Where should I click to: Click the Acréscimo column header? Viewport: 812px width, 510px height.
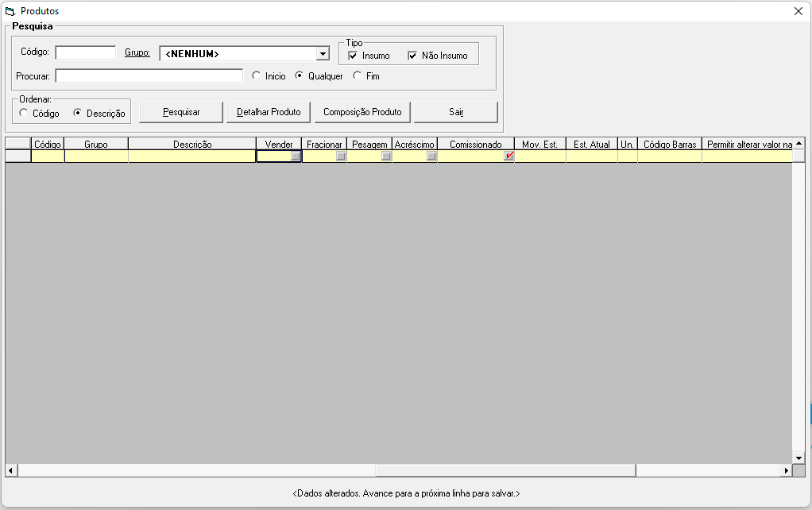[415, 144]
